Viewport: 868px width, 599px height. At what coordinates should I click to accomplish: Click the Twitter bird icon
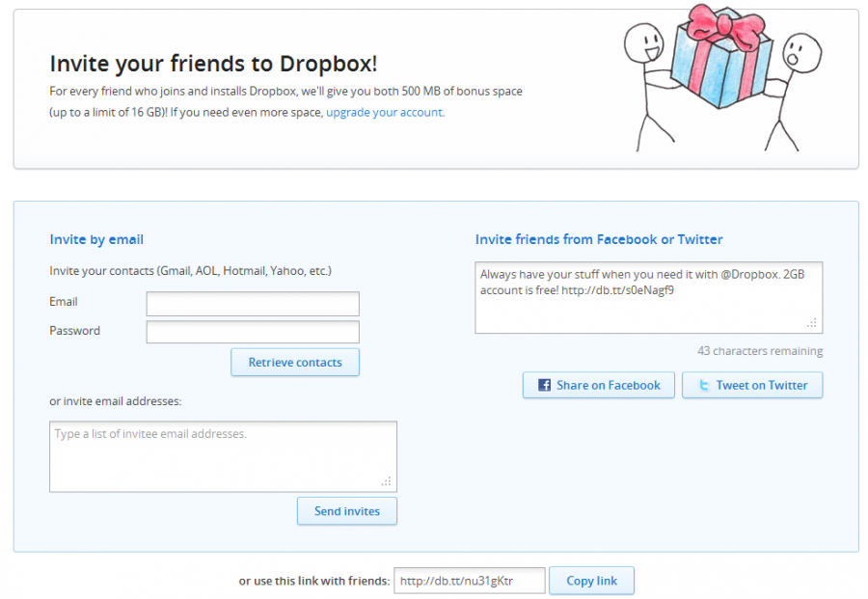(702, 384)
